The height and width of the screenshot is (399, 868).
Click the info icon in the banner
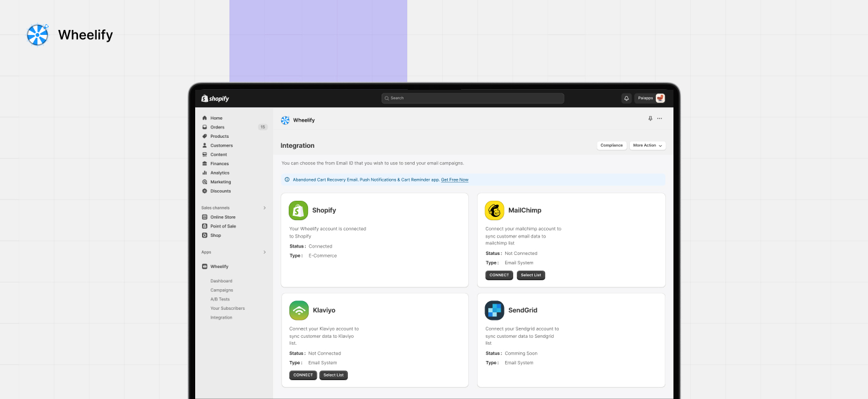[x=287, y=180]
